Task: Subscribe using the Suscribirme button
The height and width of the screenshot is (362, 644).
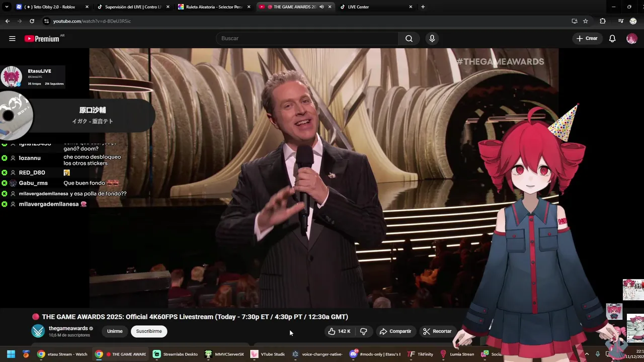Action: tap(149, 331)
